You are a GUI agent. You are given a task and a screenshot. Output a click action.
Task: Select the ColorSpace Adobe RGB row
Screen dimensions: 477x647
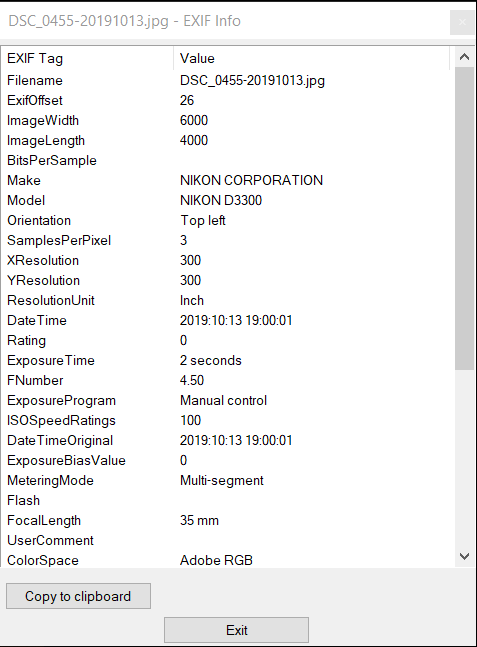pyautogui.click(x=225, y=560)
